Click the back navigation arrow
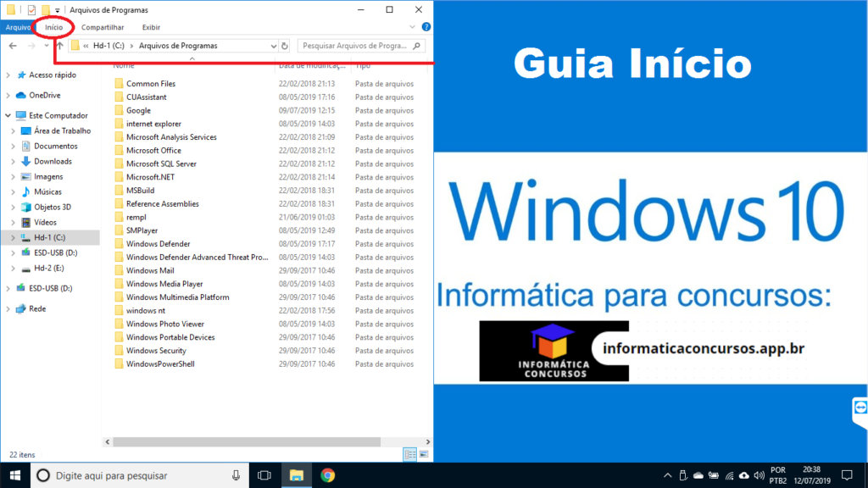Image resolution: width=868 pixels, height=488 pixels. 13,46
